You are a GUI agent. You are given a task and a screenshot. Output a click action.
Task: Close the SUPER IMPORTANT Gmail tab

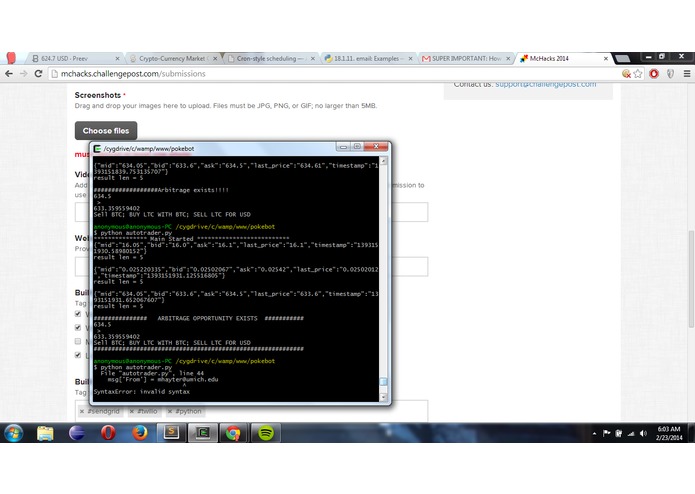tap(508, 58)
